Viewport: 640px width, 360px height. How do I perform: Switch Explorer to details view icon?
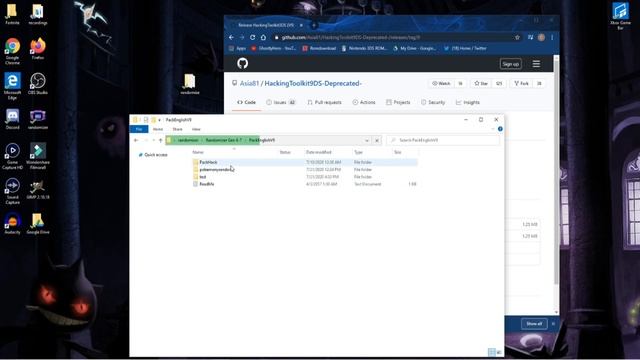(491, 352)
